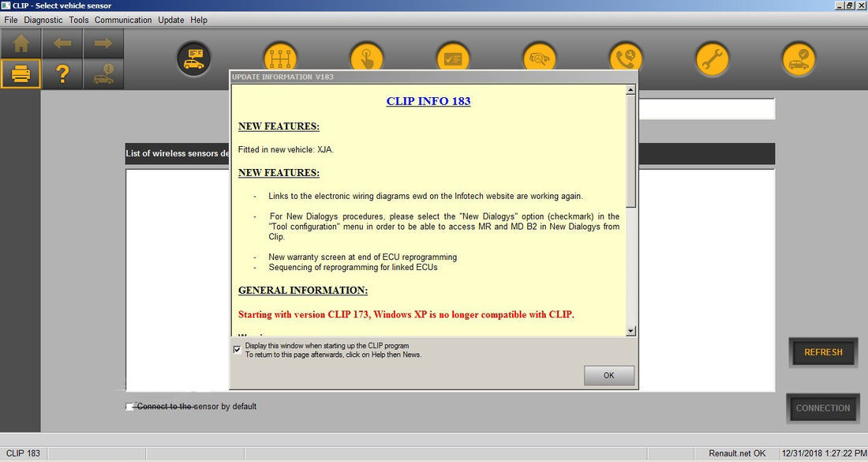Go back with the left arrow icon
Image resolution: width=868 pixels, height=462 pixels.
pyautogui.click(x=62, y=44)
